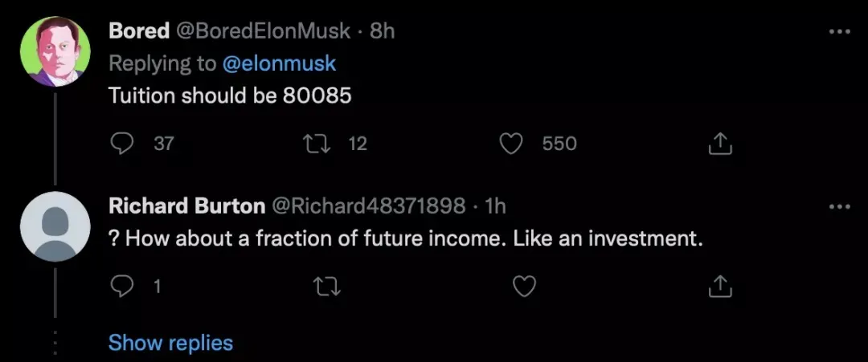Like the tweet from Bored
Image resolution: width=868 pixels, height=362 pixels.
[512, 144]
